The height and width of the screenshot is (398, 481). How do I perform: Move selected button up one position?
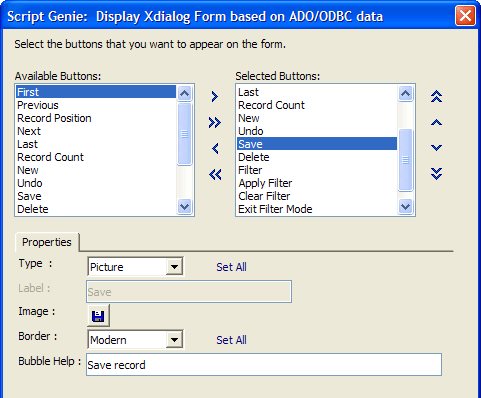(436, 123)
